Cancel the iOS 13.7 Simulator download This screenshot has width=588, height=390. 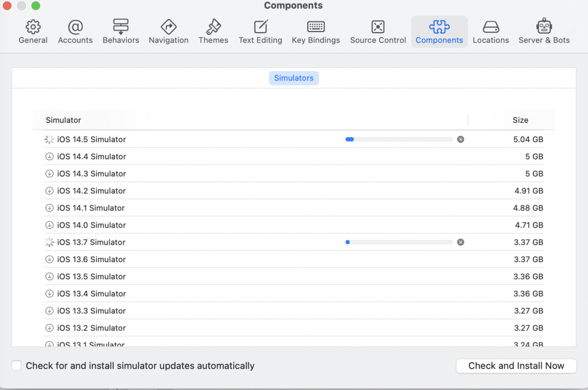(x=461, y=242)
